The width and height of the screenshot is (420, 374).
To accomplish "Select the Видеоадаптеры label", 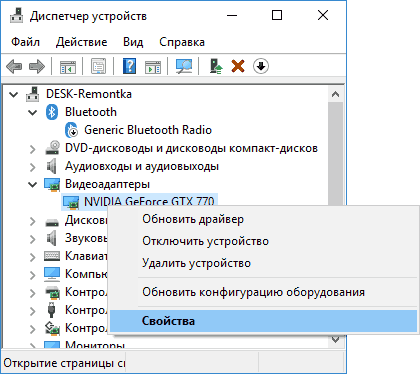I will tap(107, 184).
